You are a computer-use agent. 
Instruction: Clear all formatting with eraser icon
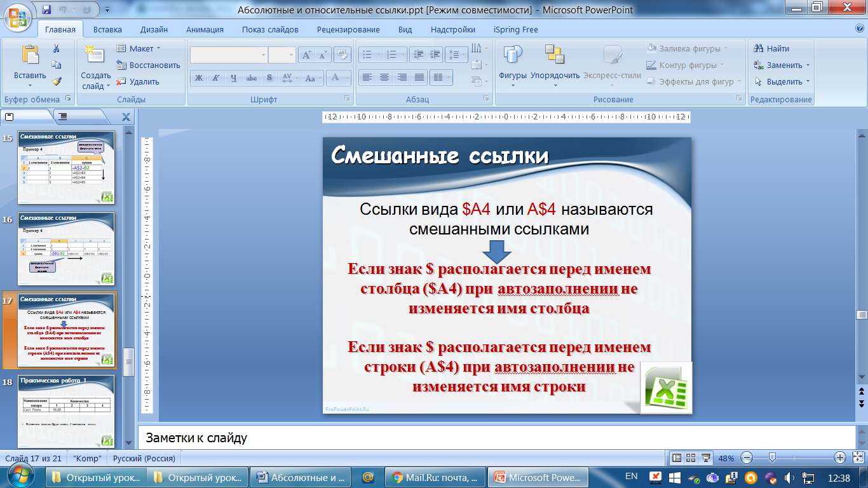tap(342, 55)
